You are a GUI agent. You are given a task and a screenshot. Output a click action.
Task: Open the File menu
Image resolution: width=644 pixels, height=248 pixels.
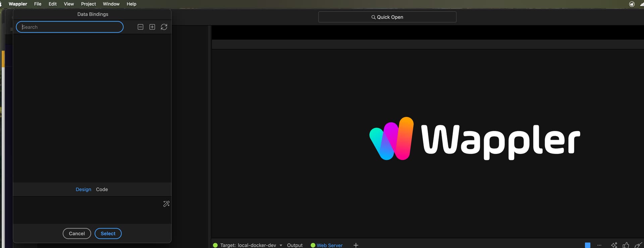[38, 4]
